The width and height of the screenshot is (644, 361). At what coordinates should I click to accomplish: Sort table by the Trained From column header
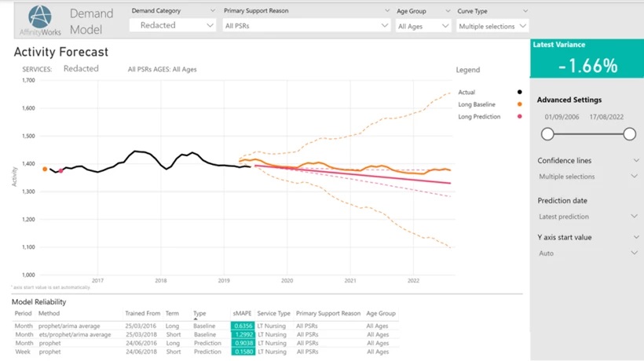143,313
